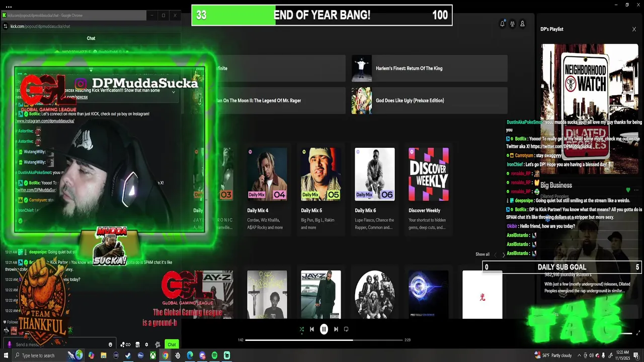Close the DP's Playlist panel
This screenshot has height=362, width=644.
(634, 29)
